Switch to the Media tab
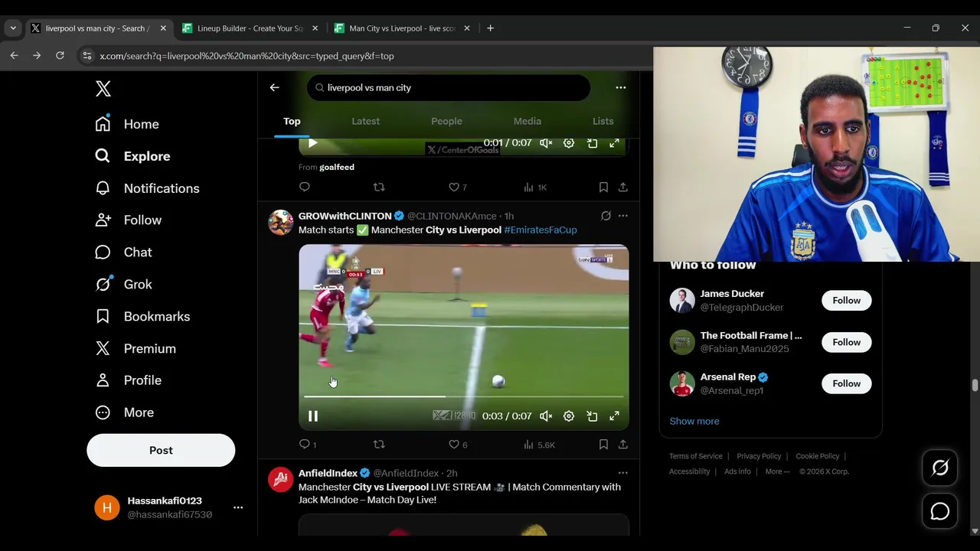This screenshot has width=980, height=551. click(528, 121)
